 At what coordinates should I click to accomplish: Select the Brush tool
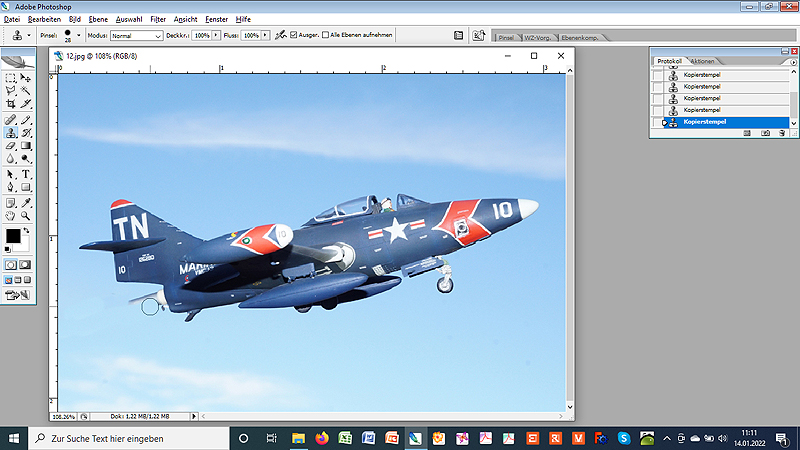coord(26,120)
